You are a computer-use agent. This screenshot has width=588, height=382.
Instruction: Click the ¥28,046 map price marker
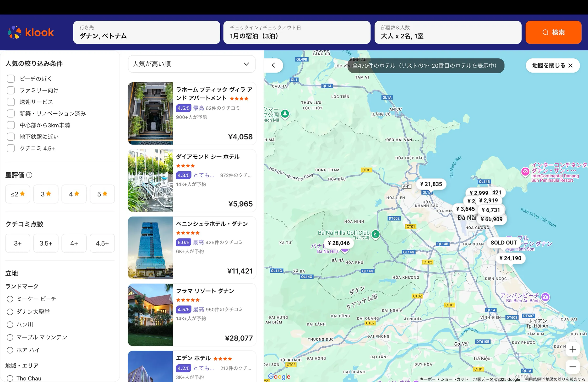(x=339, y=243)
